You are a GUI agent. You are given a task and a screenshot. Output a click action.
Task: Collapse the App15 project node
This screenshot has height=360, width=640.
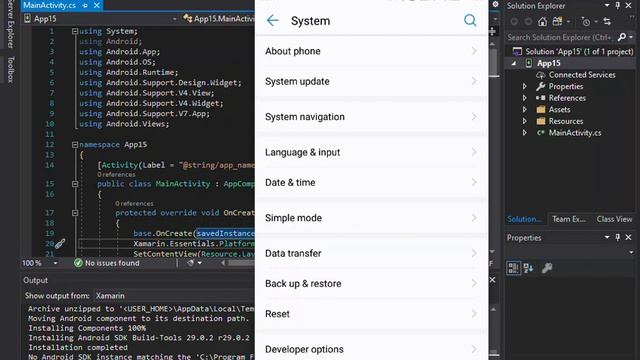pyautogui.click(x=514, y=63)
